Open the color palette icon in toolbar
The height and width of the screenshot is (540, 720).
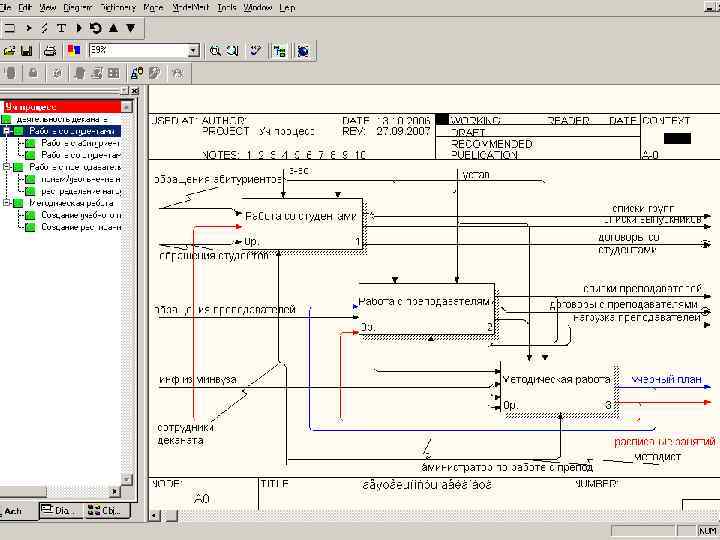click(x=72, y=50)
